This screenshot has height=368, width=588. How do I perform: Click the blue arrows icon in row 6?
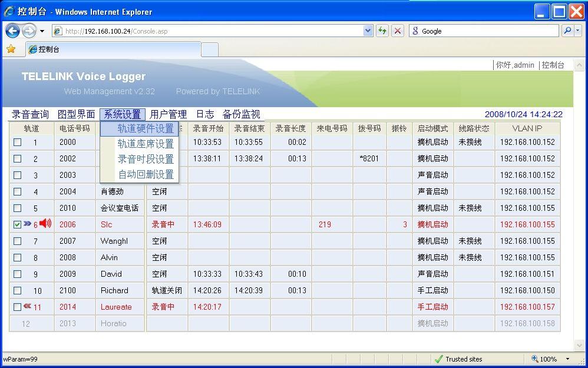27,223
